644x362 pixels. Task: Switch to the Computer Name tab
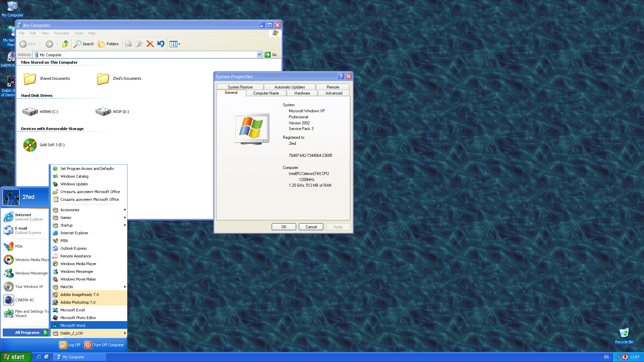click(x=266, y=93)
